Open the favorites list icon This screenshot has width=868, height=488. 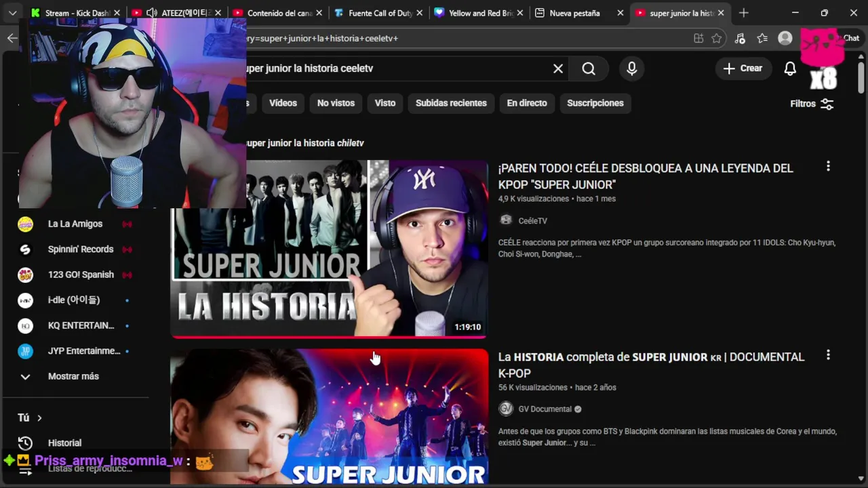762,39
